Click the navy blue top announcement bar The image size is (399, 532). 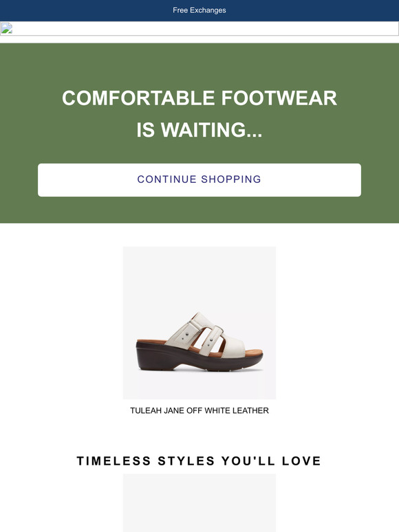[x=199, y=10]
